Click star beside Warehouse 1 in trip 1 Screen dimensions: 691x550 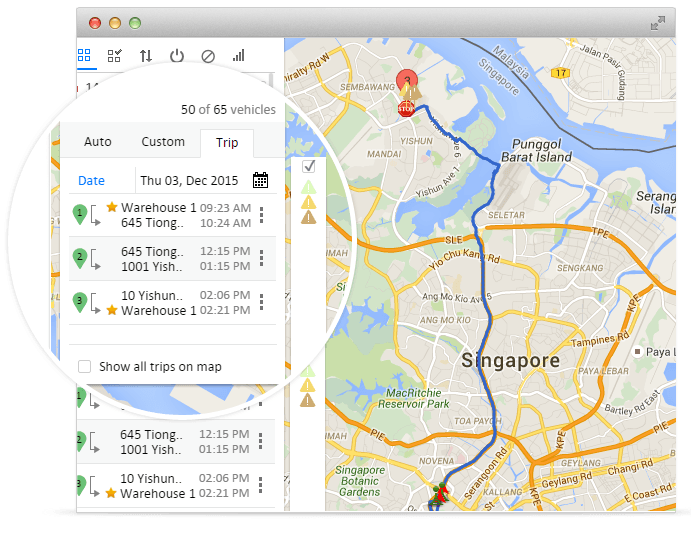[x=112, y=207]
